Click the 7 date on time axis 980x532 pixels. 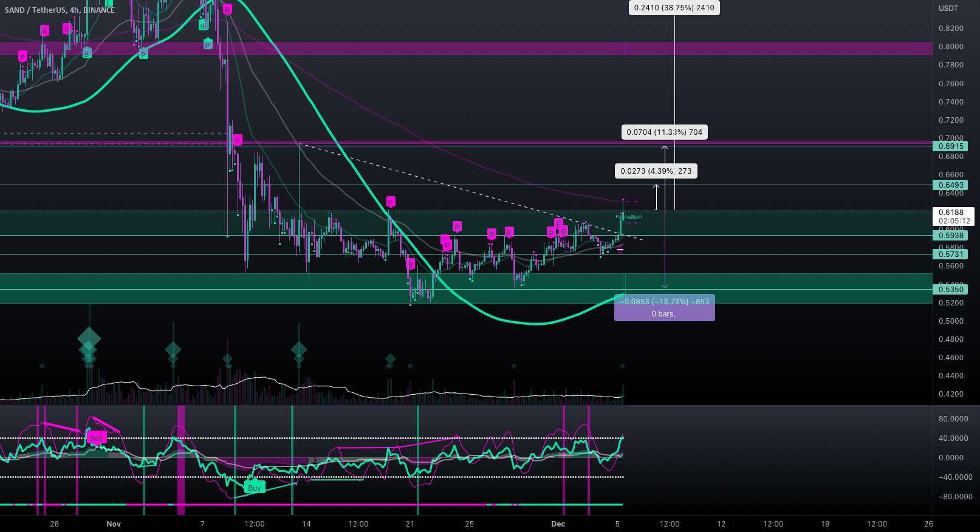pos(202,524)
